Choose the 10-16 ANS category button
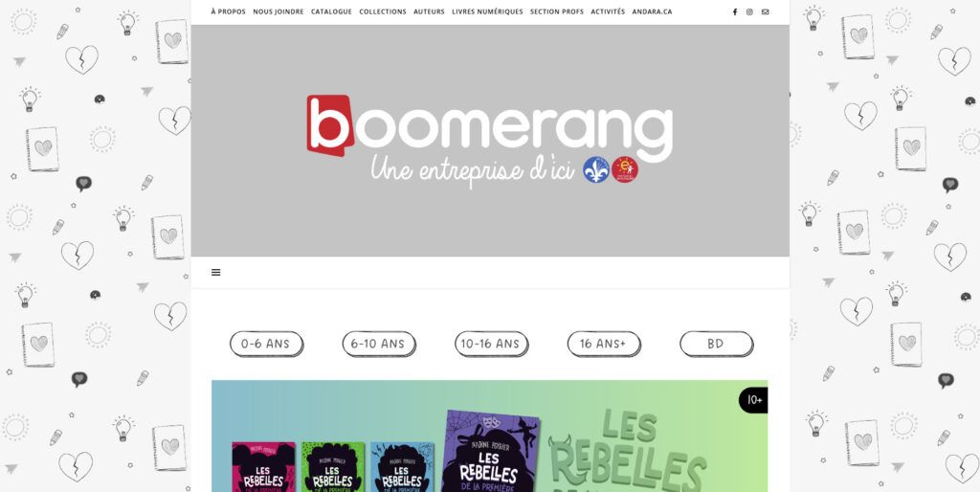The image size is (980, 492). 491,344
